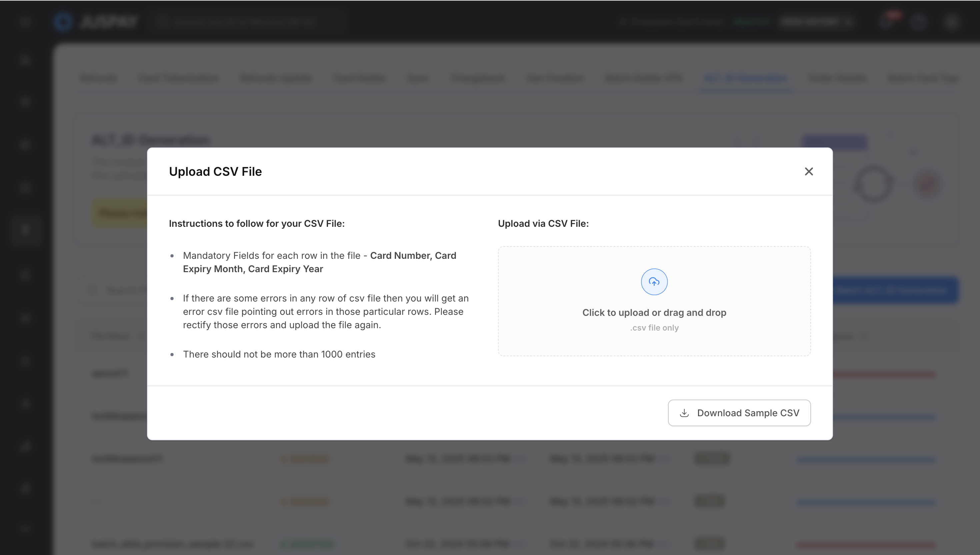Click the blue Start ALT_ID Generation button behind dialog
The width and height of the screenshot is (980, 555).
(895, 290)
